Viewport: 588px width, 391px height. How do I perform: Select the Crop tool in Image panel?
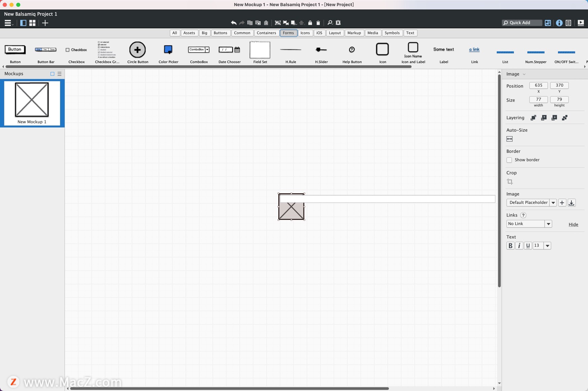tap(510, 182)
